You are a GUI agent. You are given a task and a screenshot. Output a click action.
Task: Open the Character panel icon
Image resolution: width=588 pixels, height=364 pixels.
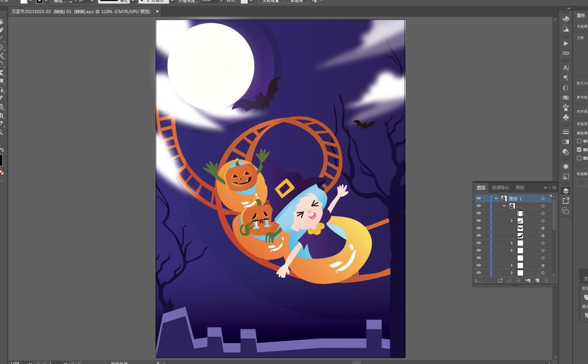566,68
